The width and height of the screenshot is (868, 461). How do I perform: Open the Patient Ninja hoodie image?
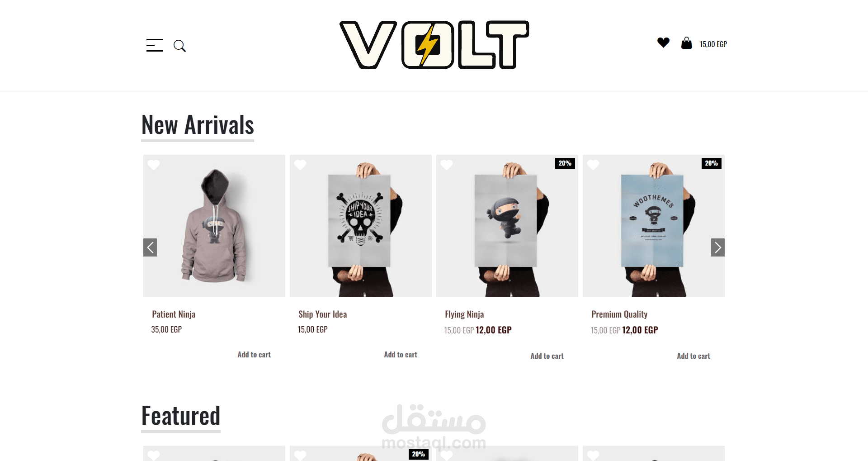coord(214,226)
